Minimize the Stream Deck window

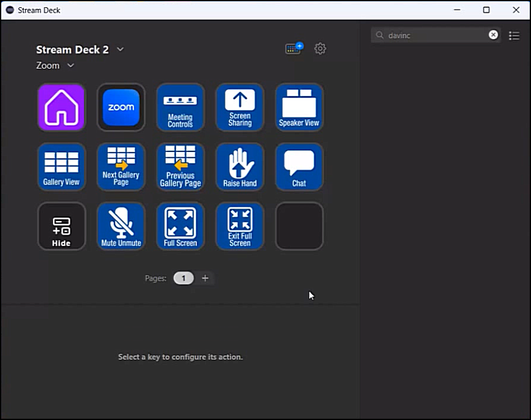point(457,10)
